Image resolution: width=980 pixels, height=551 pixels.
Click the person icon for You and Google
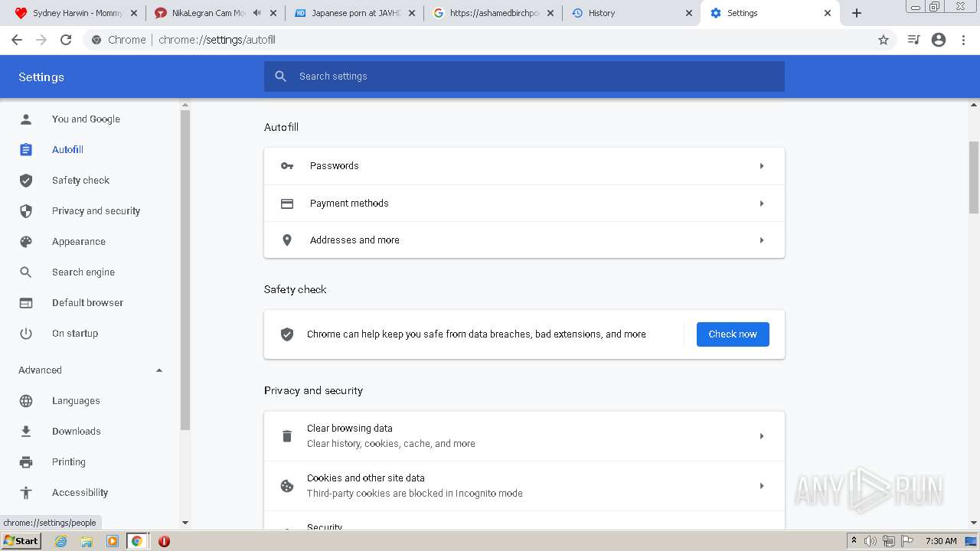[26, 119]
